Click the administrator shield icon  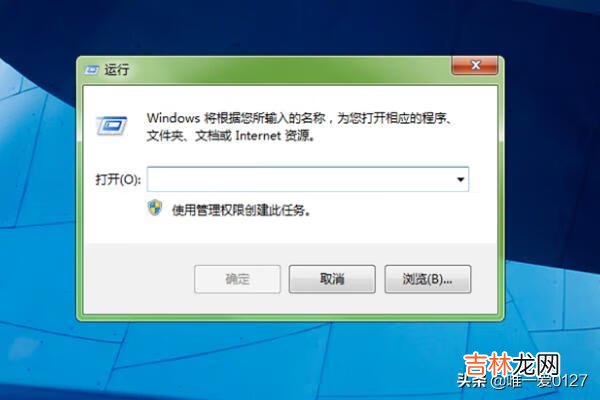coord(155,208)
